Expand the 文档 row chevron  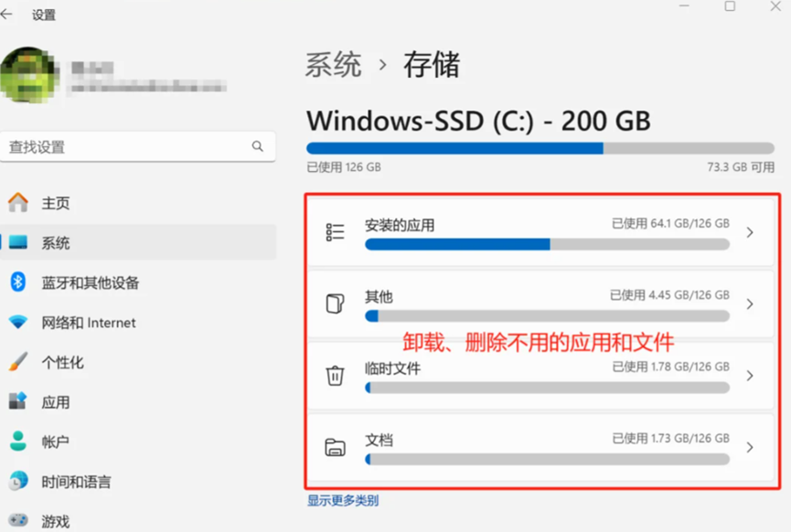[752, 447]
